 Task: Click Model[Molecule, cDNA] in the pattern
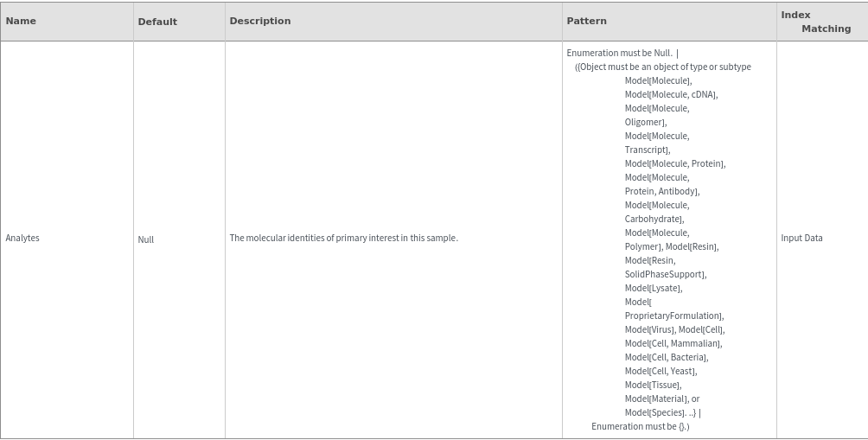click(671, 94)
